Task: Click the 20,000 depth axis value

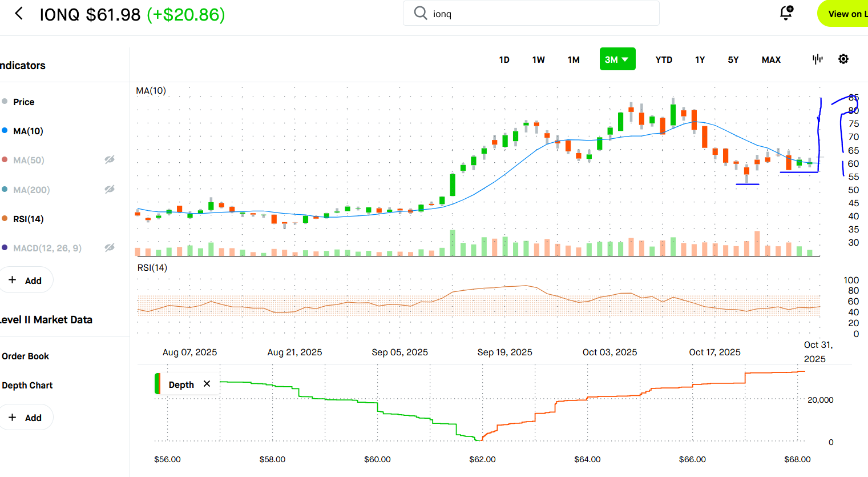Action: (x=820, y=400)
